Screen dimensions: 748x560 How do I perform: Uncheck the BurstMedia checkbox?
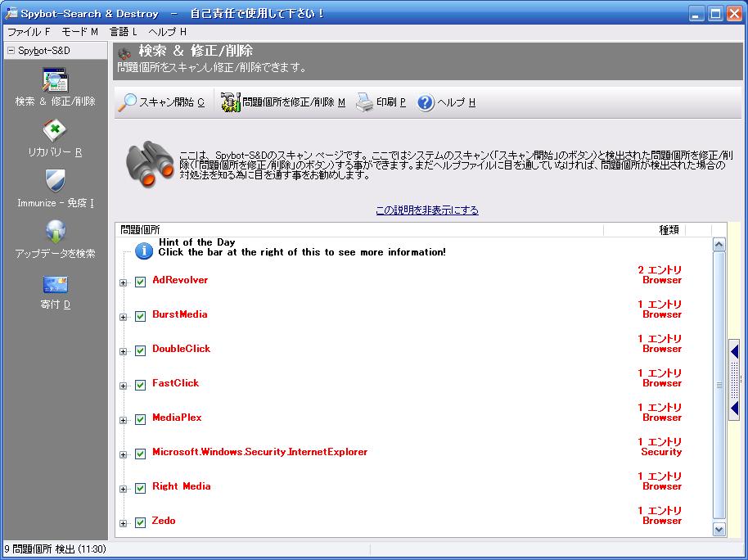click(140, 316)
